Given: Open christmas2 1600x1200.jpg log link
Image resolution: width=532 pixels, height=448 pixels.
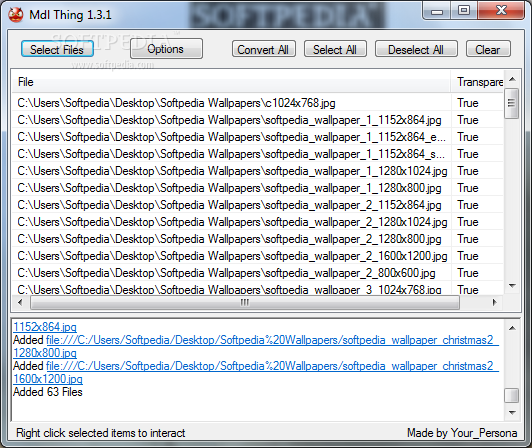Looking at the screenshot, I should 256,372.
